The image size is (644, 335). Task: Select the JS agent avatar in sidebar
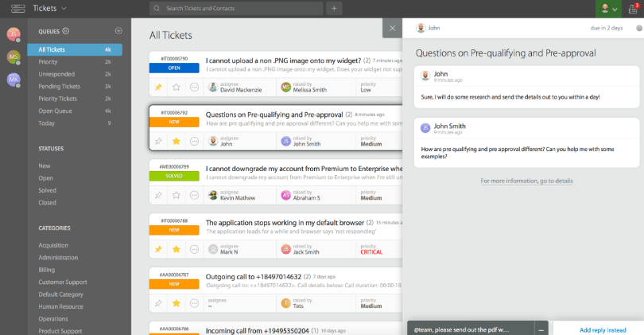pos(14,34)
